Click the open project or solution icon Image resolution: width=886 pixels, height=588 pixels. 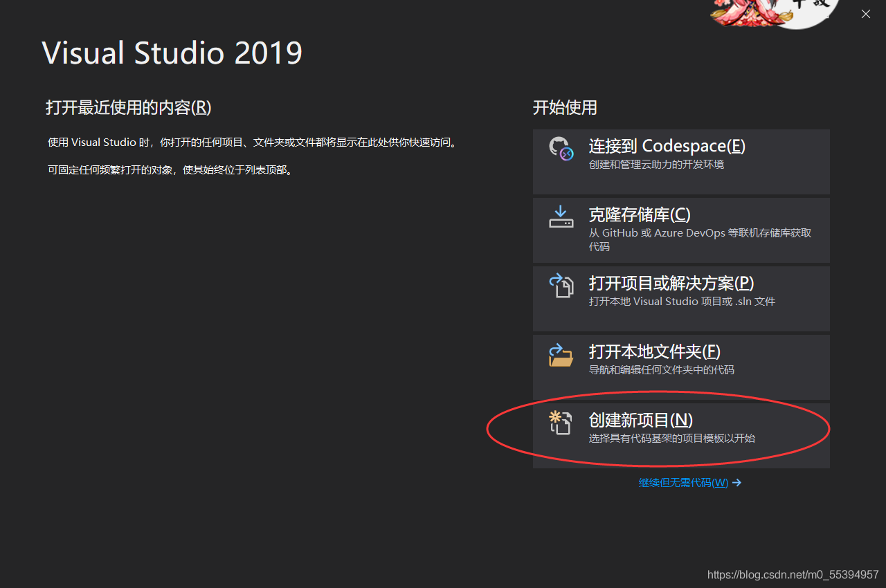tap(561, 285)
